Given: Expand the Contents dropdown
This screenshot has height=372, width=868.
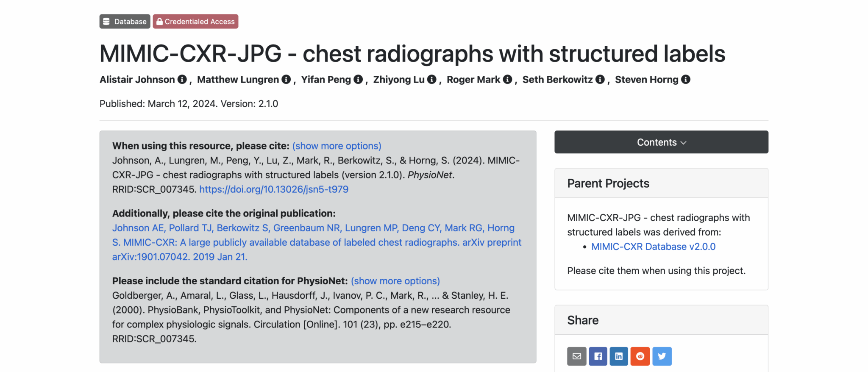Looking at the screenshot, I should pyautogui.click(x=661, y=142).
